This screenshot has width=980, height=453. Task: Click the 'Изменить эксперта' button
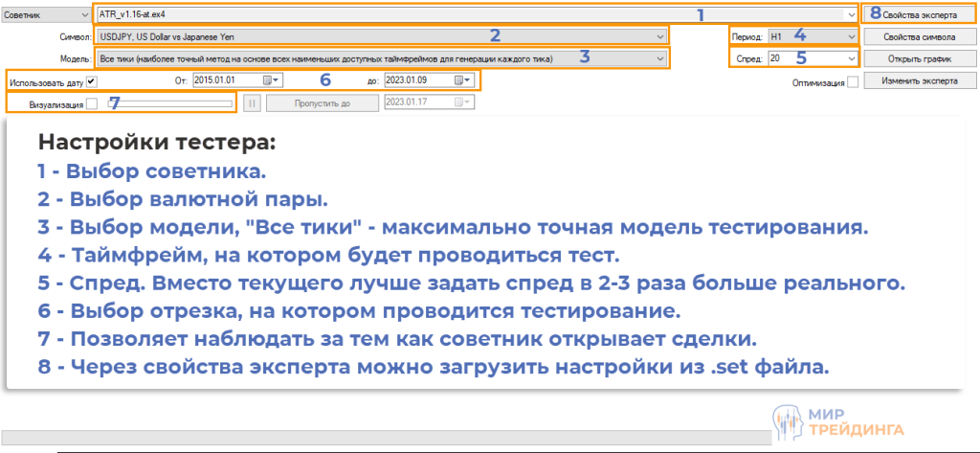tap(919, 81)
